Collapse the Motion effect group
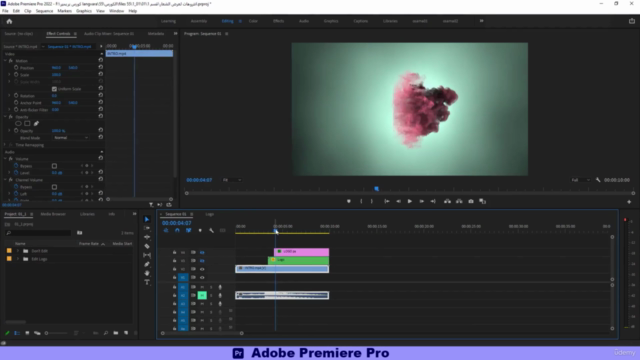640x360 pixels. (5, 61)
